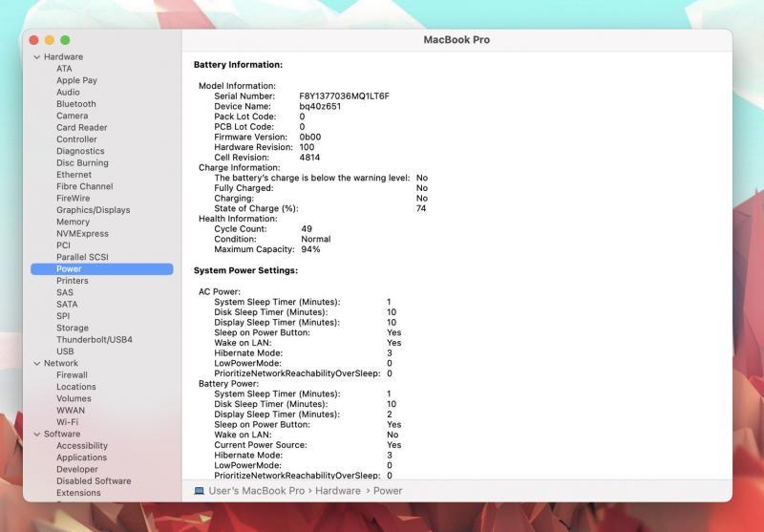Click the green zoom window button

65,40
